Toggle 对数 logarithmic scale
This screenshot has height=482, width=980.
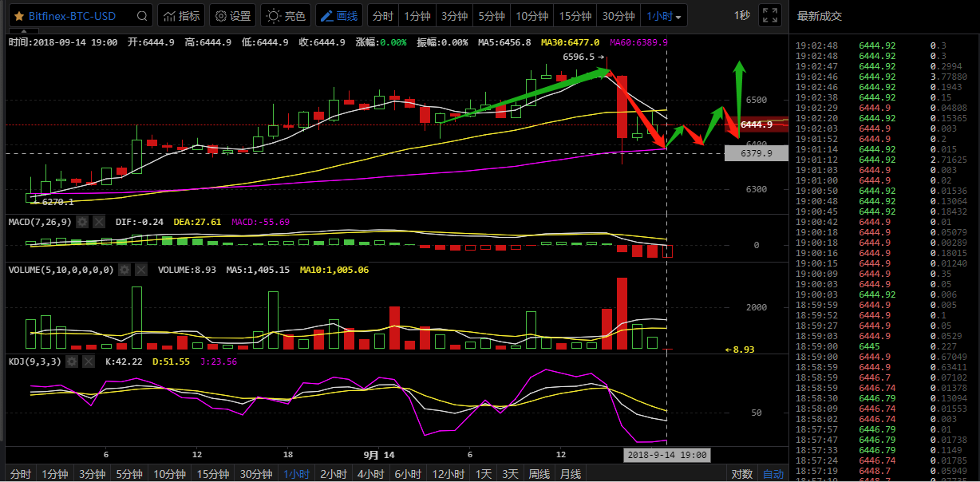(742, 474)
